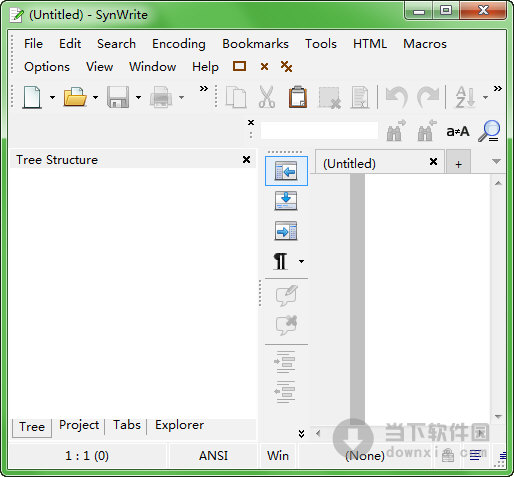The height and width of the screenshot is (477, 514).
Task: Close all tabs with the double X menu bar icon
Action: 286,66
